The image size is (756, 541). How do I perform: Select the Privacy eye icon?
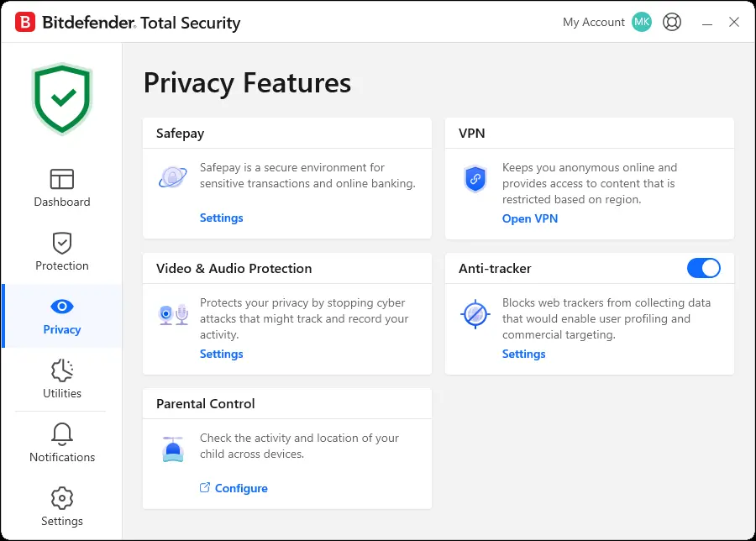(x=61, y=306)
